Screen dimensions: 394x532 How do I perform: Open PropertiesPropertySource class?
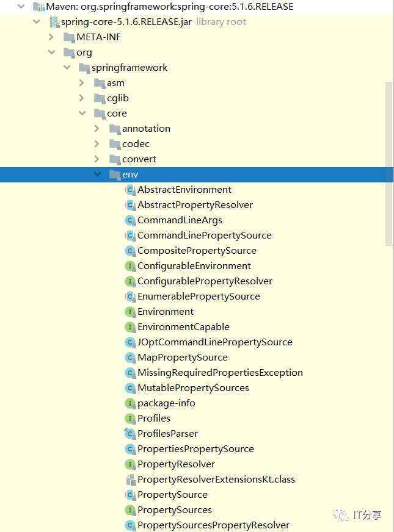tap(195, 449)
